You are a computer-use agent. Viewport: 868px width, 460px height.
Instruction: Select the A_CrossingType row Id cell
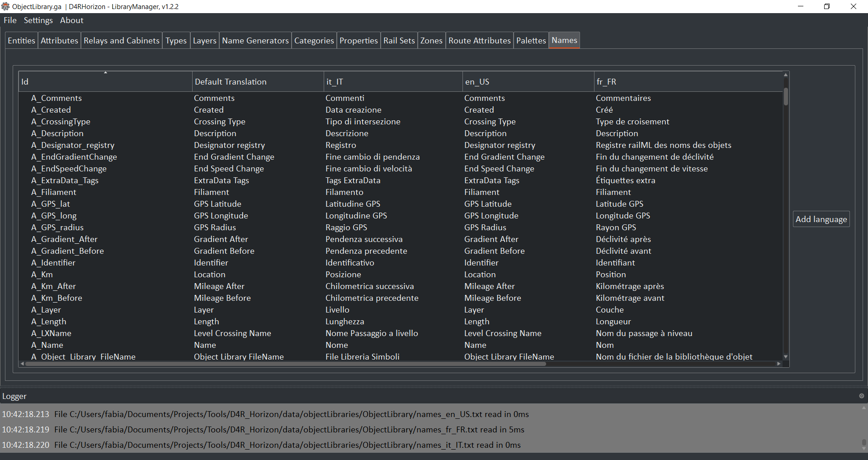[x=61, y=122]
